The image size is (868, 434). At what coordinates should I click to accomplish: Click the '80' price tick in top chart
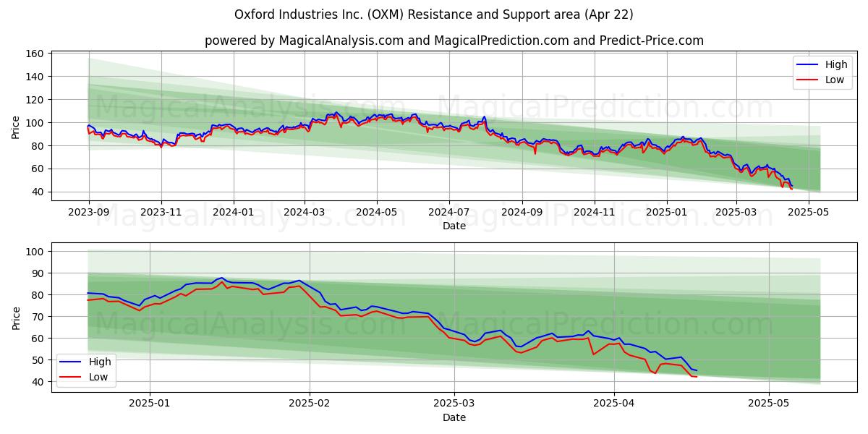click(x=39, y=146)
